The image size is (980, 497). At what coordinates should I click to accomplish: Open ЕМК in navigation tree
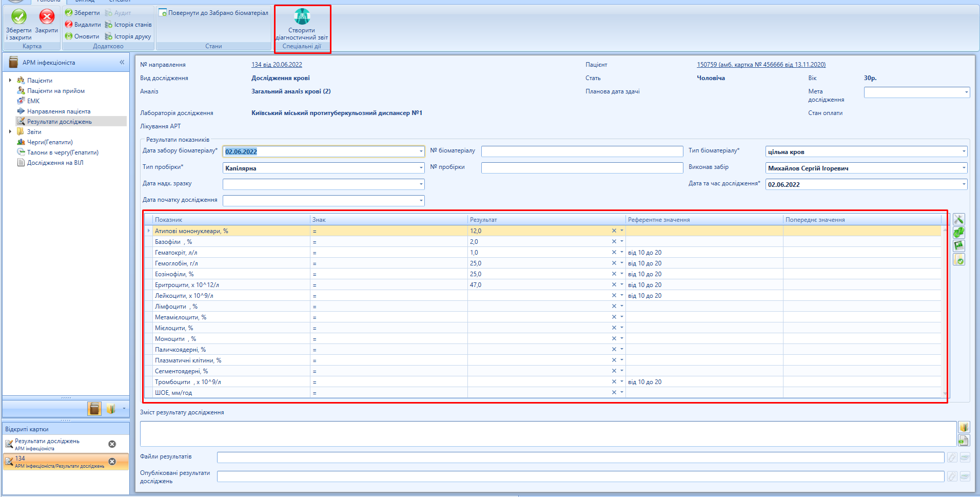click(28, 101)
